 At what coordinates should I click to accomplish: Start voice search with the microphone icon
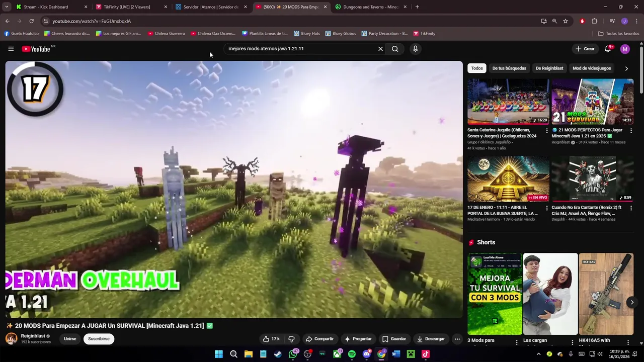415,49
